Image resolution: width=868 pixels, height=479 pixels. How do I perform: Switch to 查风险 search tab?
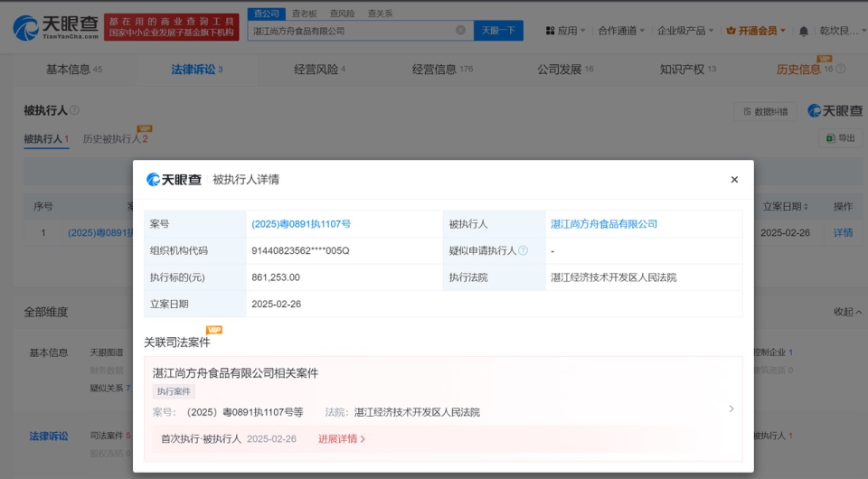pyautogui.click(x=342, y=14)
